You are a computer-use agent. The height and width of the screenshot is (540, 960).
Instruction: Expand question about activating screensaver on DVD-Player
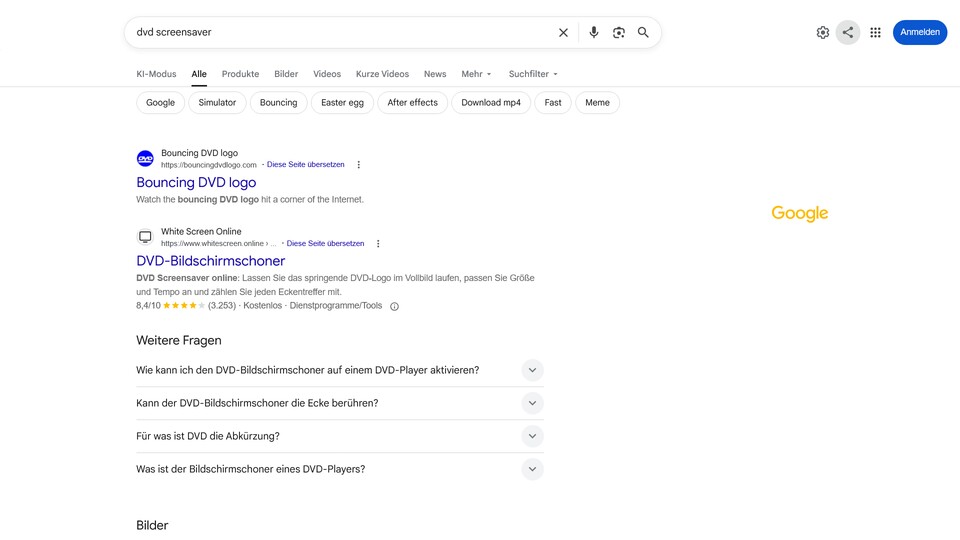pyautogui.click(x=340, y=370)
